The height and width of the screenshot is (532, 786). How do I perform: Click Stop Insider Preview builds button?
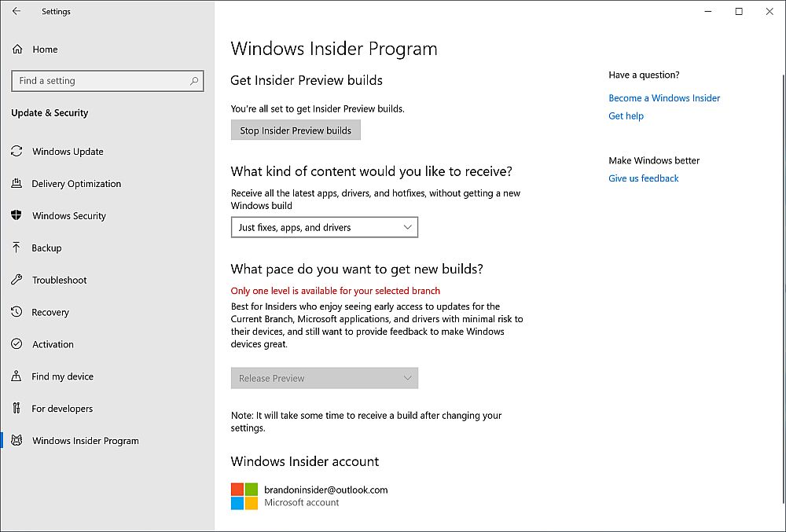296,130
